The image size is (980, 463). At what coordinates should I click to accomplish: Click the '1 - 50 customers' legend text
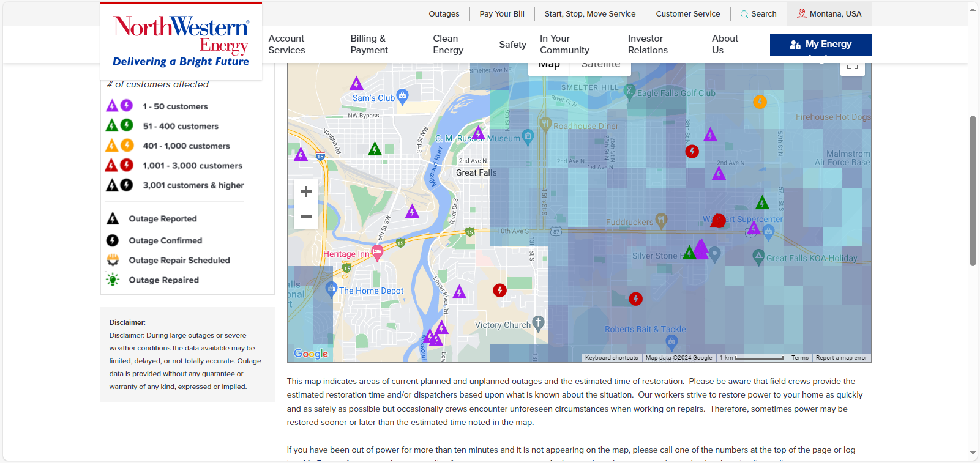(x=175, y=106)
